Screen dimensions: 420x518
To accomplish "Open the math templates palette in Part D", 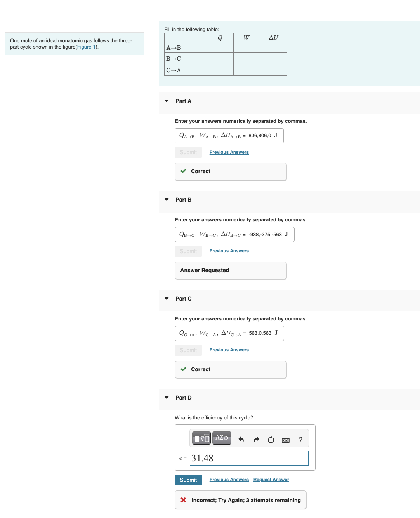I will point(201,438).
